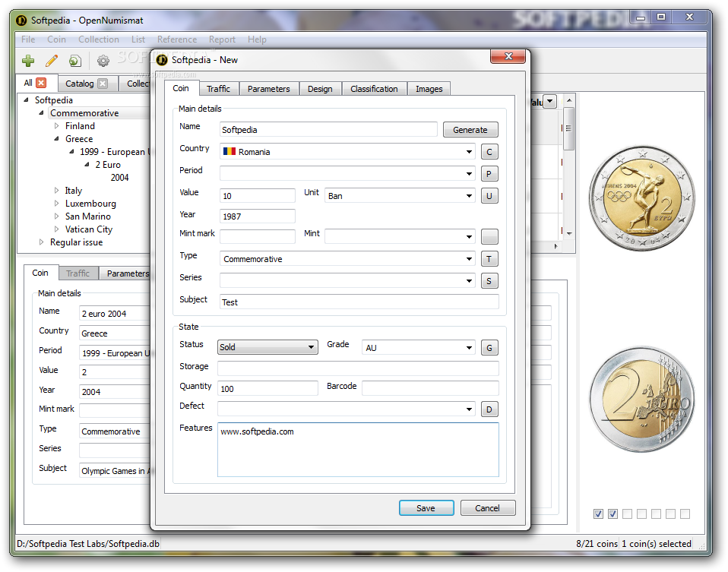The image size is (728, 572).
Task: Duplicate the coin with the copy icon
Action: (74, 60)
